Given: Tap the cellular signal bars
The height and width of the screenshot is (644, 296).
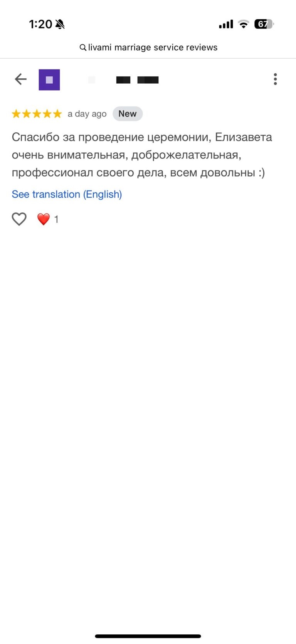Looking at the screenshot, I should 226,24.
